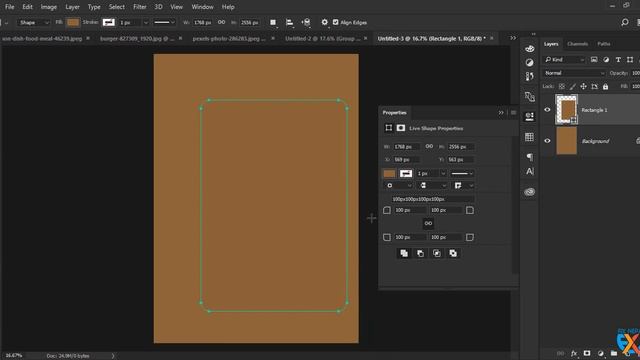Toggle visibility of Rectangle 1 layer
The width and height of the screenshot is (640, 360).
point(547,110)
